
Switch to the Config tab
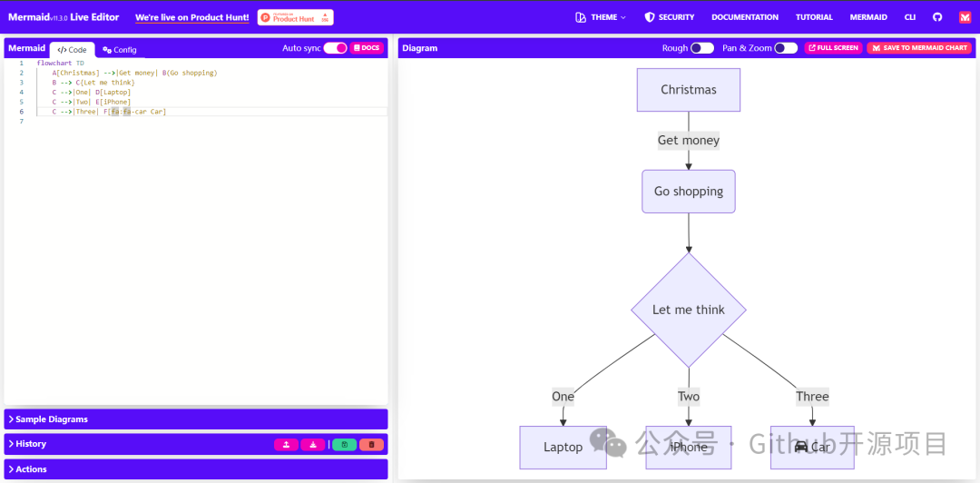click(x=120, y=50)
